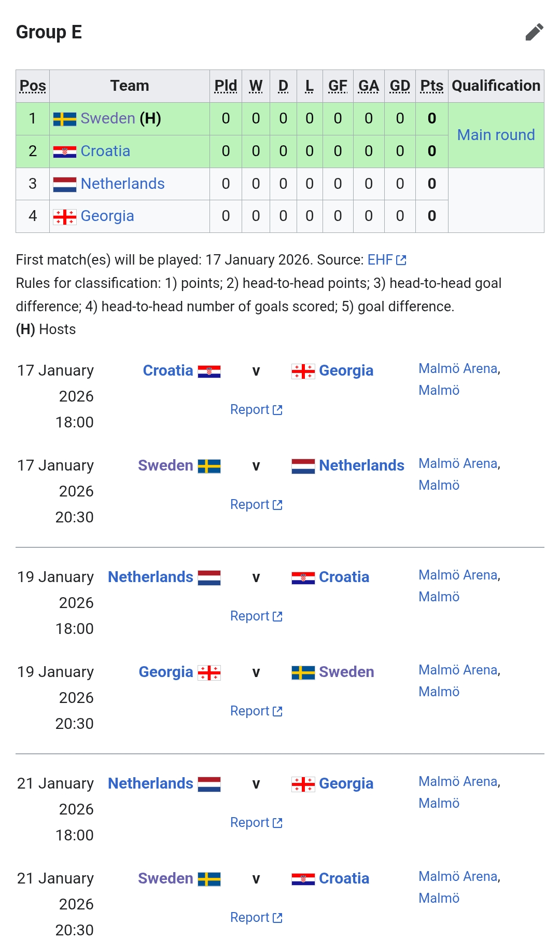The height and width of the screenshot is (952, 560).
Task: Open the Report link for Sweden v Netherlands
Action: point(250,505)
